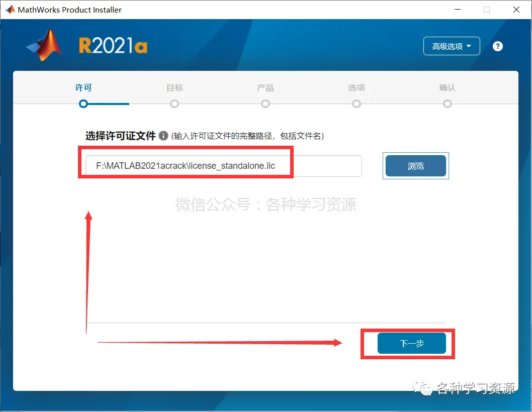Open the help question mark icon
Viewport: 532px width, 412px height.
(x=497, y=46)
